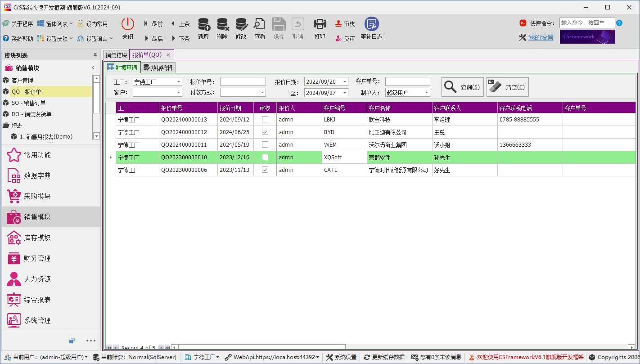This screenshot has width=640, height=364.
Task: Click the 快速命令 input box
Action: pos(587,23)
